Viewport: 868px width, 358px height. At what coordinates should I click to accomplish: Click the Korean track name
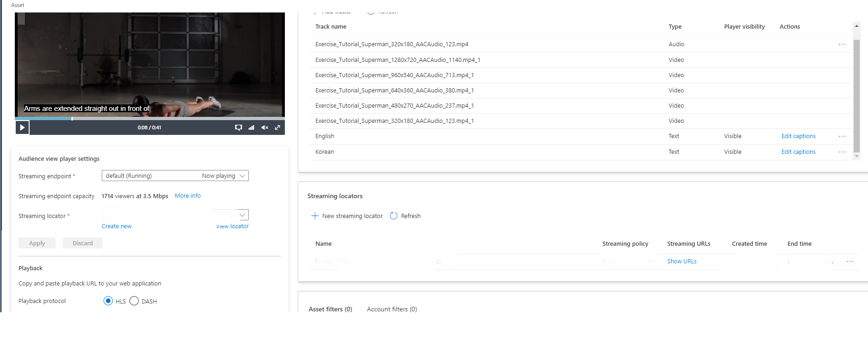coord(324,152)
